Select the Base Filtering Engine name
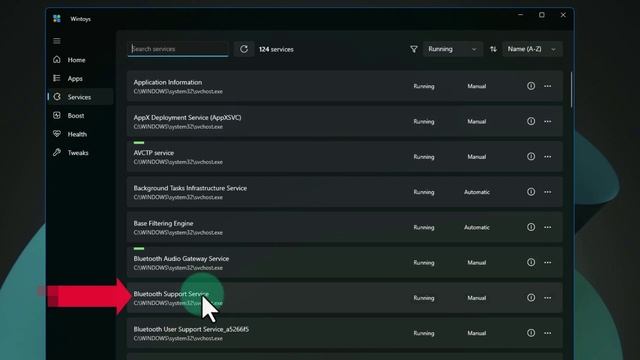The image size is (640, 360). (163, 223)
